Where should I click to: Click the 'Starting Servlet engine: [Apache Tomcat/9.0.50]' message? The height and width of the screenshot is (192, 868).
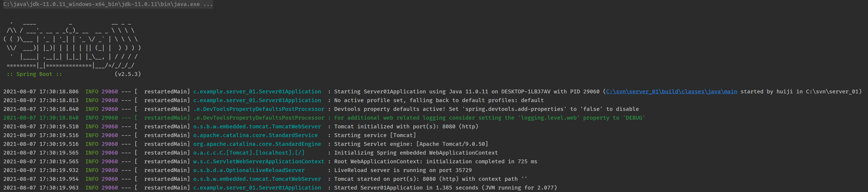(x=411, y=144)
